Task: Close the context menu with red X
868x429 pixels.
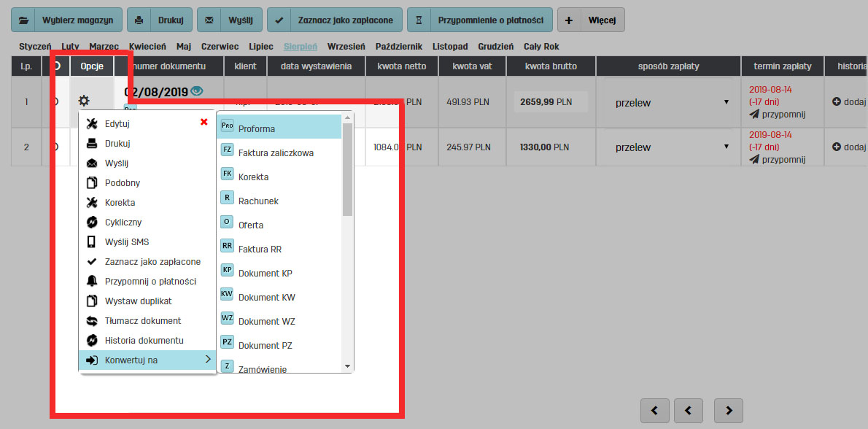Action: point(204,122)
